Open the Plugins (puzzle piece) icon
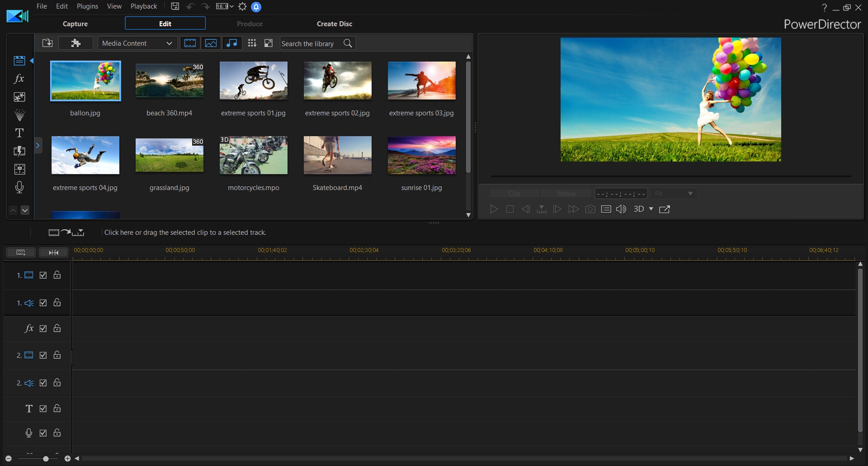The image size is (868, 466). point(75,43)
